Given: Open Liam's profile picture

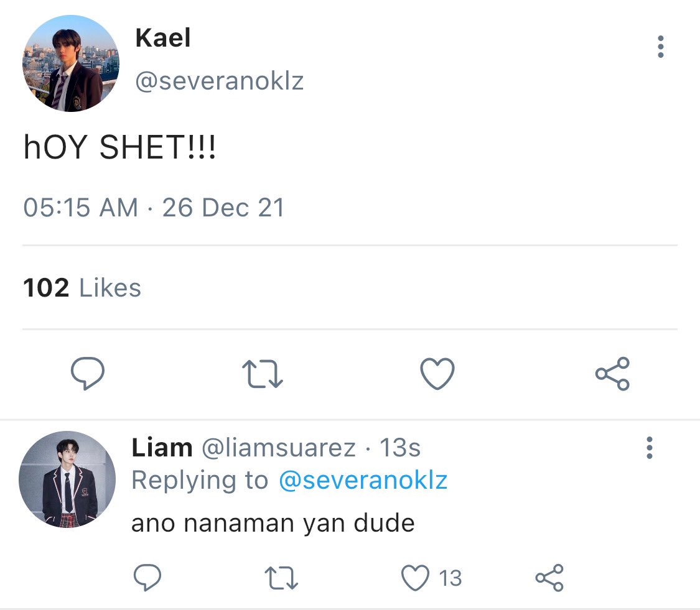Looking at the screenshot, I should point(67,479).
